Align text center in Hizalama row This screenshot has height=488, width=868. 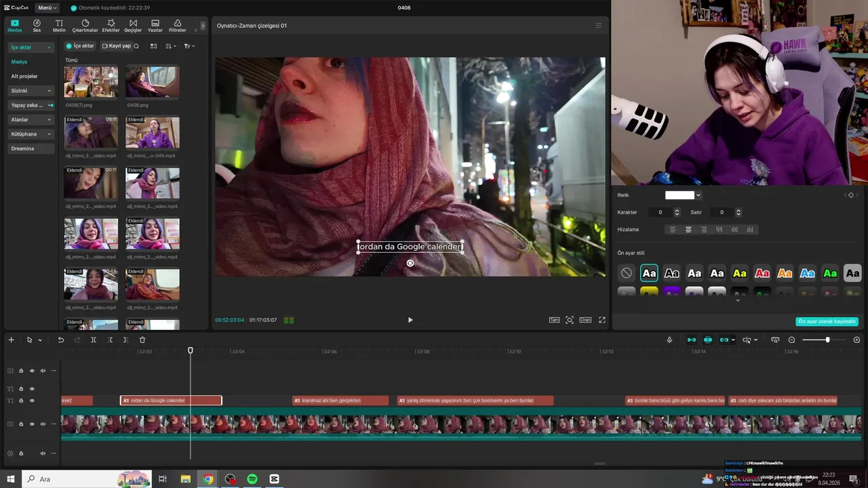coord(688,230)
